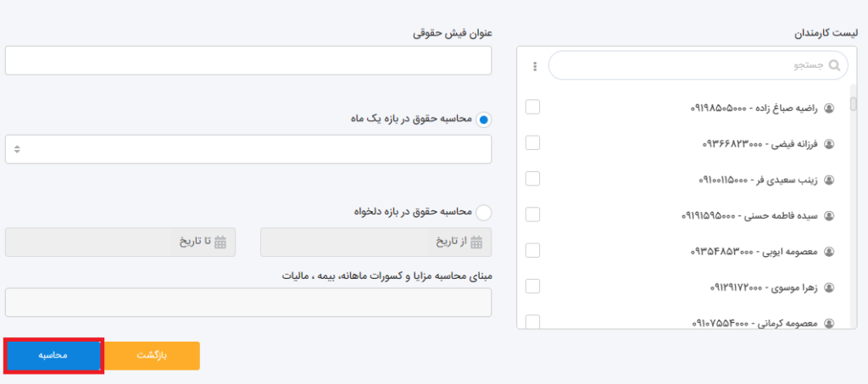Click the calendar icon in تا تاریخ field
This screenshot has height=384, width=868.
point(220,242)
